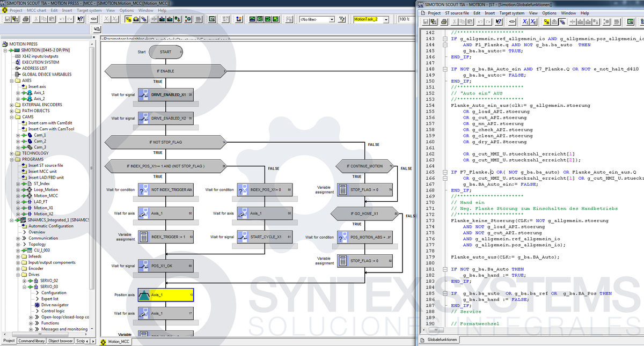The height and width of the screenshot is (346, 644).
Task: Click chain link connect icon in ST toolbar
Action: point(512,22)
